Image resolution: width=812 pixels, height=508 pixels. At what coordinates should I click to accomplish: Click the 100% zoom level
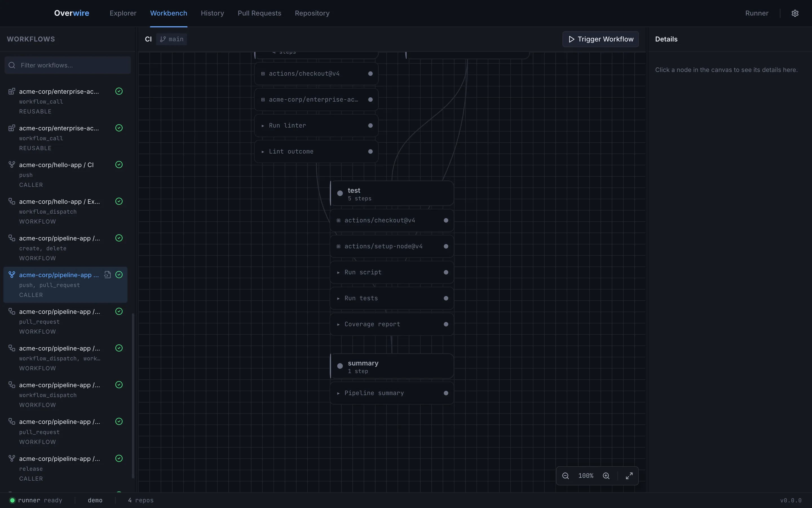586,476
